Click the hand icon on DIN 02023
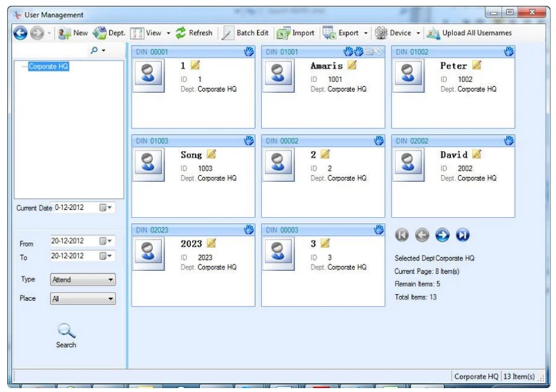 pos(249,230)
